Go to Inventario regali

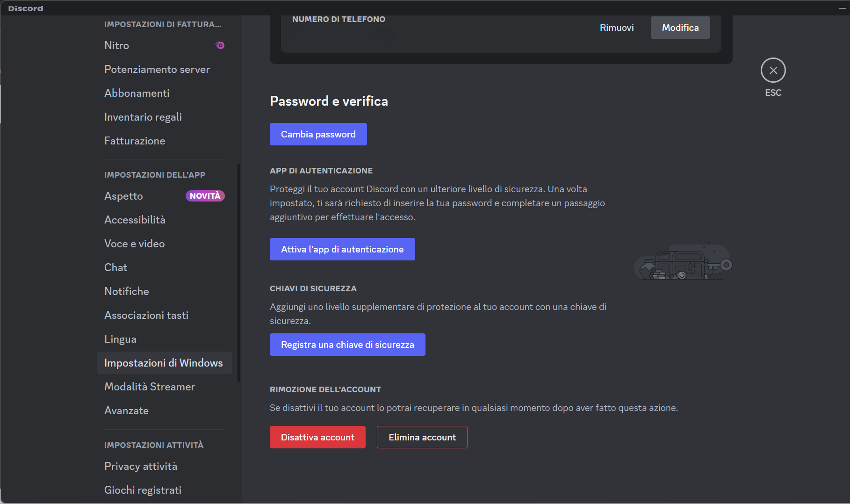click(x=143, y=117)
